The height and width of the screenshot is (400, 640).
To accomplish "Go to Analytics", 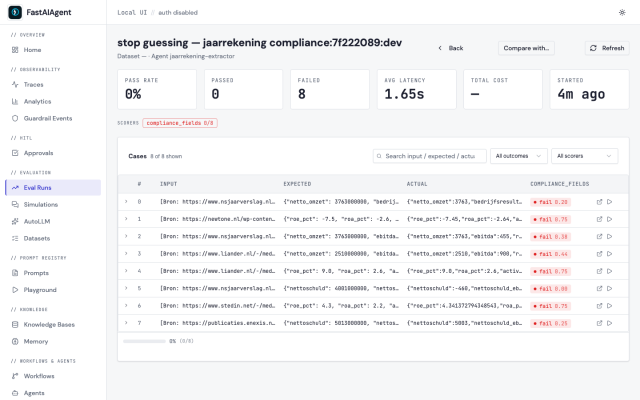I will tap(37, 101).
